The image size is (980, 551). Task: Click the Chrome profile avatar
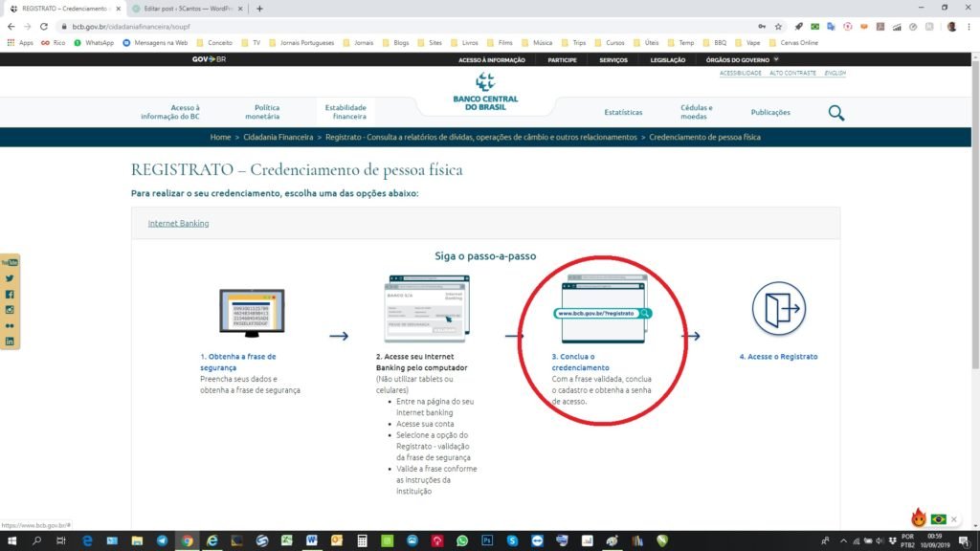[952, 26]
